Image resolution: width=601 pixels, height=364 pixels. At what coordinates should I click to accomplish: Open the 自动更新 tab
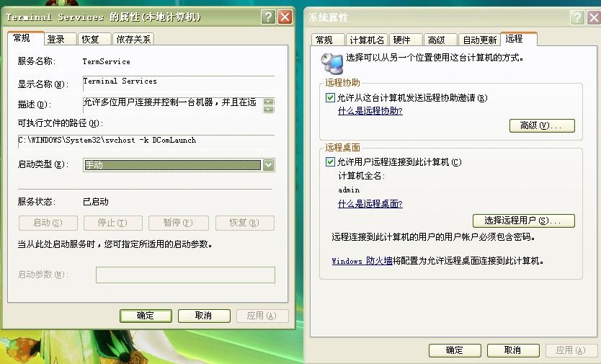(479, 40)
